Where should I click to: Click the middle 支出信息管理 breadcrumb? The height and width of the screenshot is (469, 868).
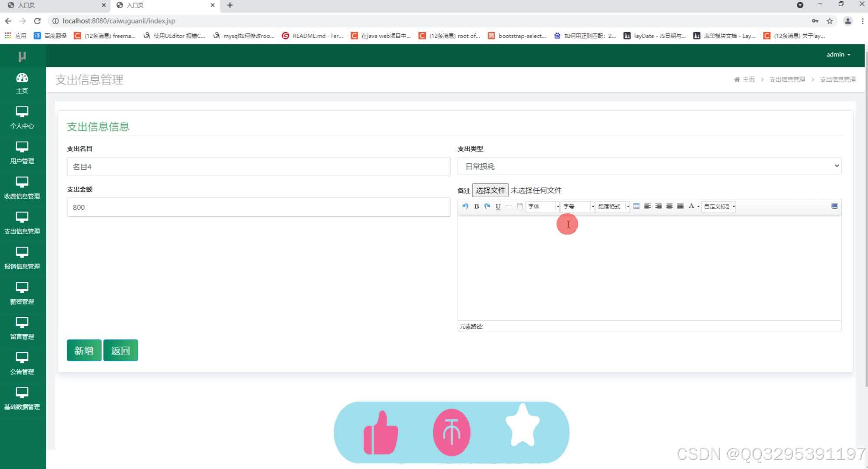787,79
